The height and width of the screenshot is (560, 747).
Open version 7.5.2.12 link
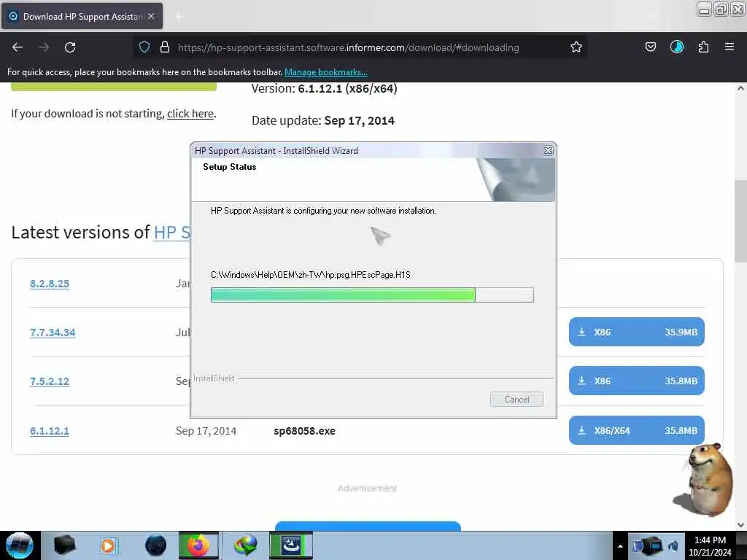point(50,382)
